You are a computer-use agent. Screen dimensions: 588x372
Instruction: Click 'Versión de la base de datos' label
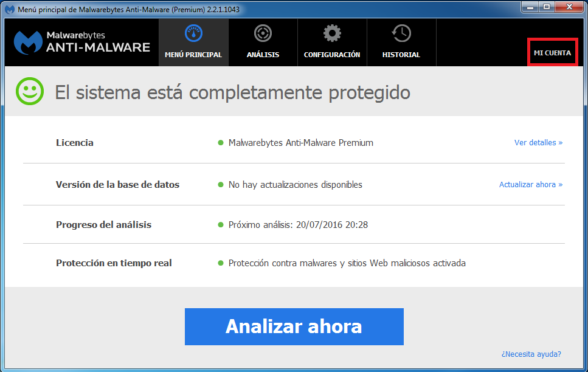tap(118, 185)
